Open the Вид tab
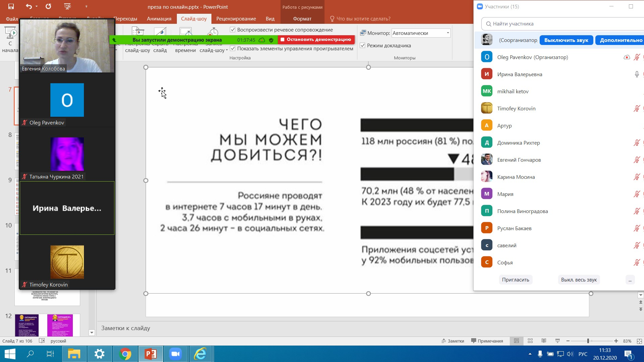 (x=270, y=19)
